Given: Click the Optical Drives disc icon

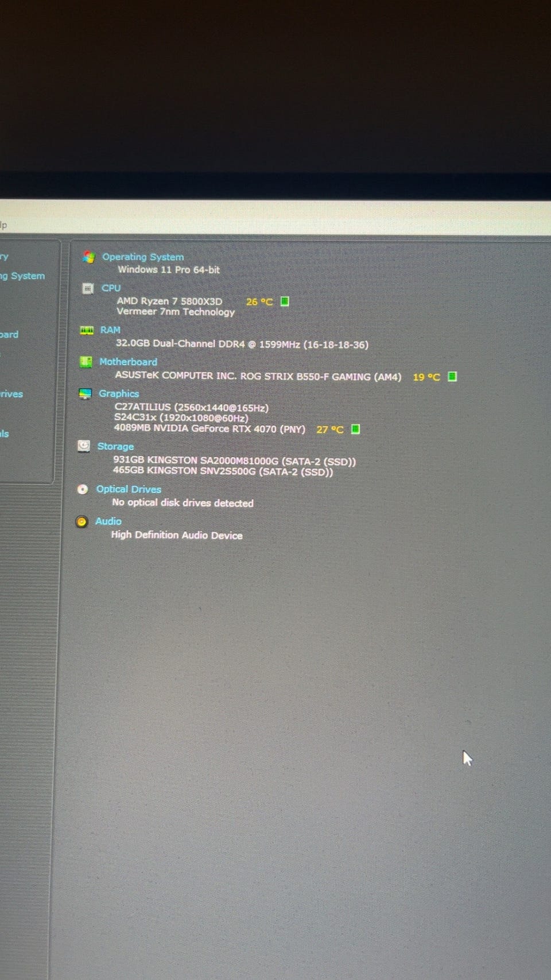Looking at the screenshot, I should point(83,489).
